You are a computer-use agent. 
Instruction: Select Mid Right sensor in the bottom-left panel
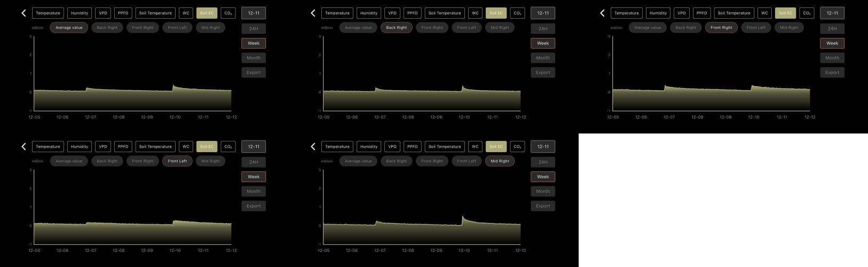[210, 161]
